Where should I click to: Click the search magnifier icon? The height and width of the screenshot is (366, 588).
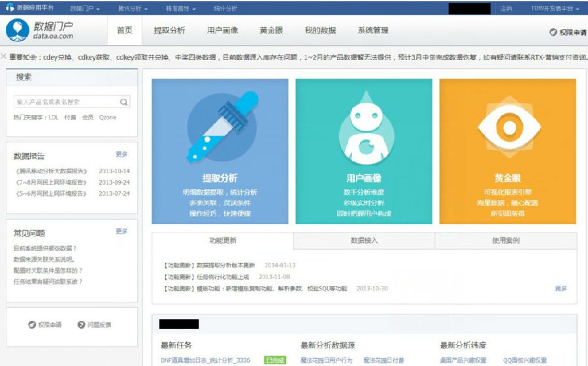point(123,102)
